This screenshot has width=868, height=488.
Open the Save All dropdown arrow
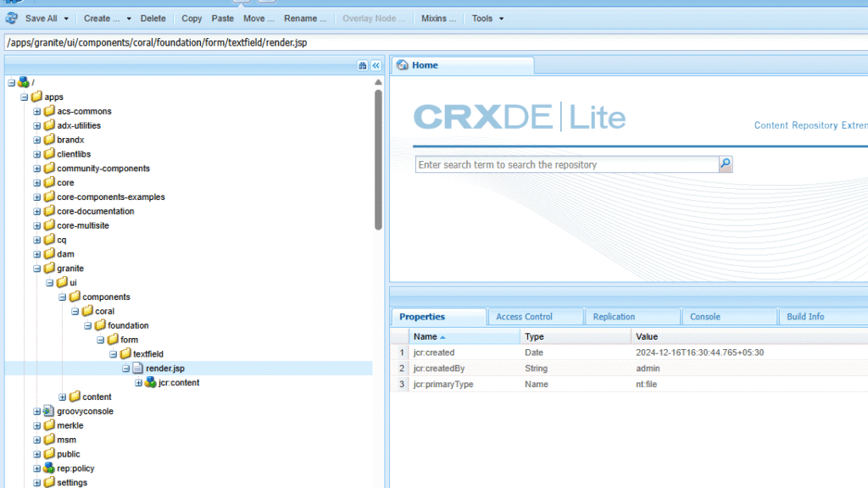click(x=66, y=19)
